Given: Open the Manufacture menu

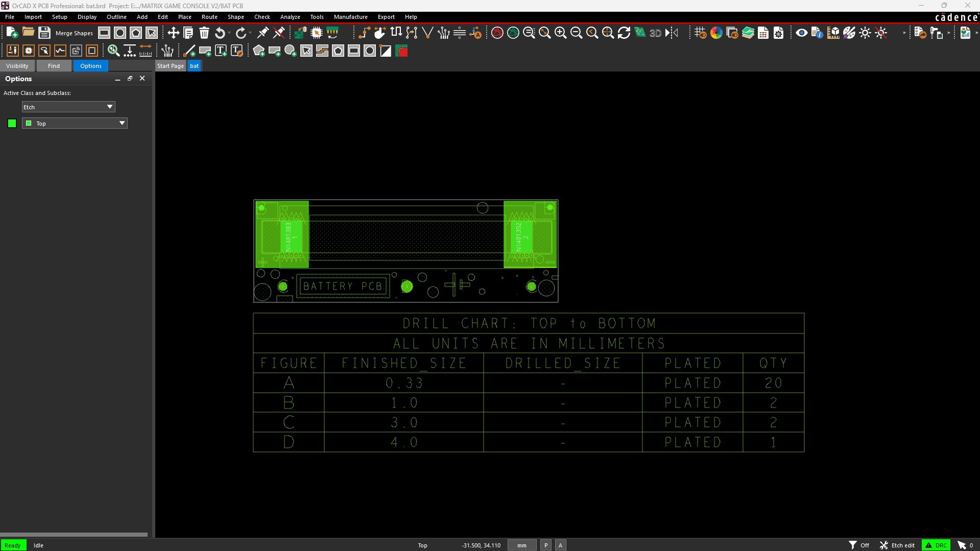Looking at the screenshot, I should [x=350, y=17].
